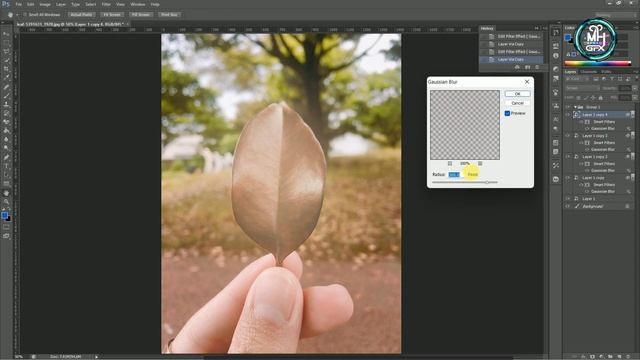Open History panel options menu
Viewport: 640px width, 360px height.
tap(544, 28)
